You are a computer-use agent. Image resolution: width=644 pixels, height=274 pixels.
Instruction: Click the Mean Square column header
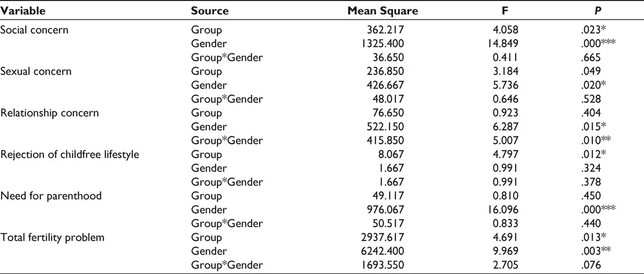tap(382, 11)
